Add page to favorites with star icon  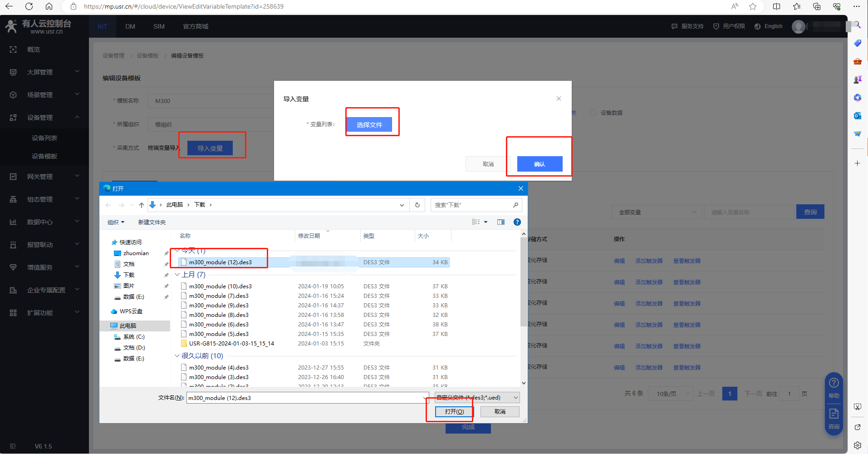(x=753, y=6)
